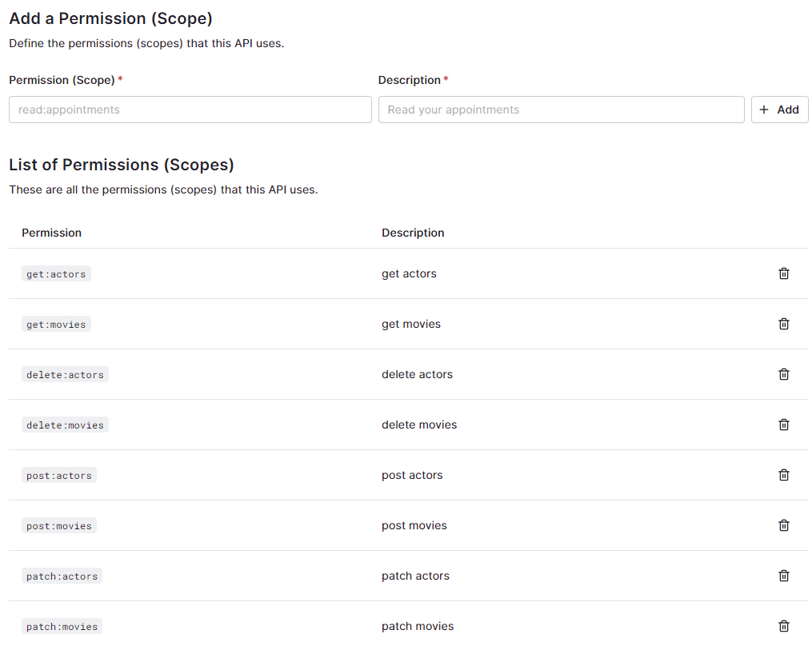Focus the Description input field
The height and width of the screenshot is (650, 812).
click(561, 110)
